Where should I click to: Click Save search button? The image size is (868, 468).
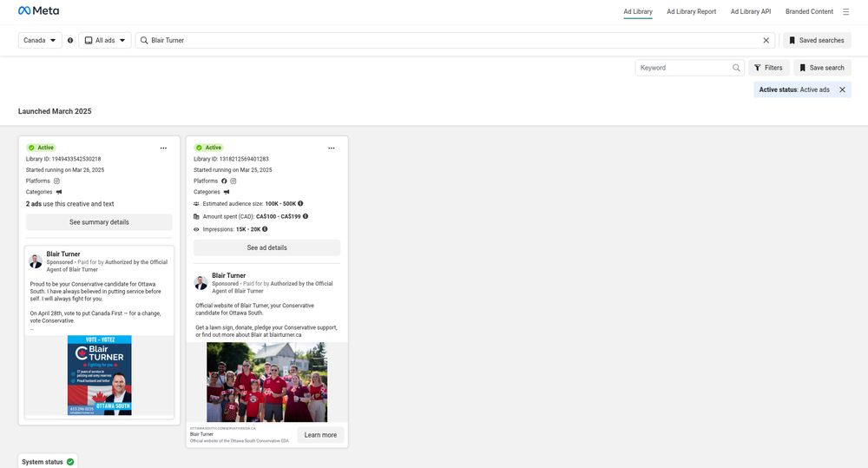pyautogui.click(x=823, y=68)
